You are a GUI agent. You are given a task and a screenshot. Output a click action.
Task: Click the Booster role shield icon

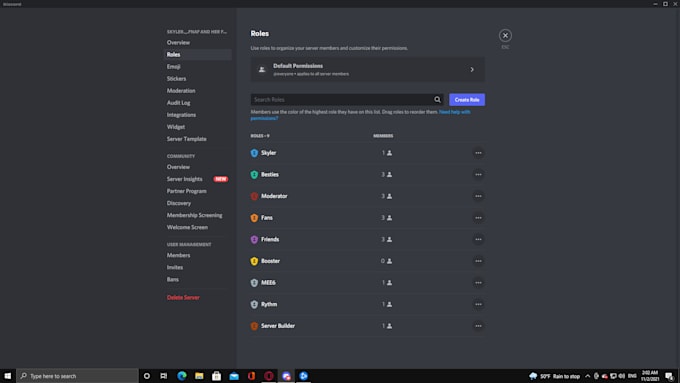[x=254, y=261]
